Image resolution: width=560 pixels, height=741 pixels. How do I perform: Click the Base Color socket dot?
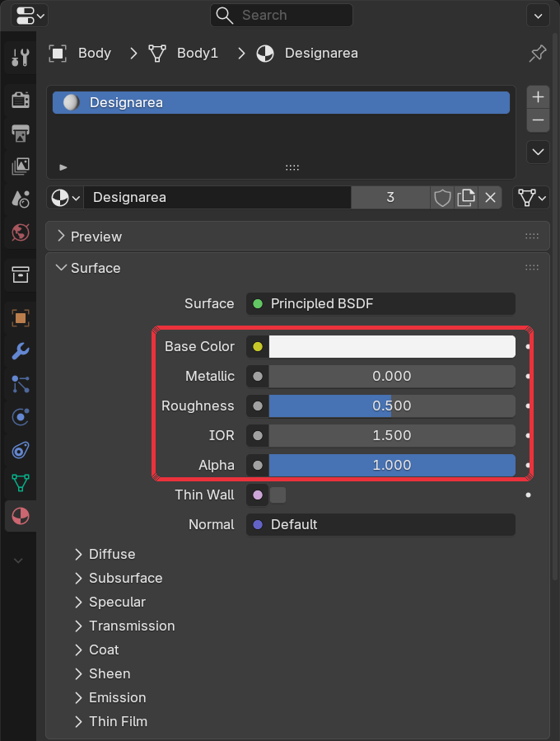coord(258,346)
